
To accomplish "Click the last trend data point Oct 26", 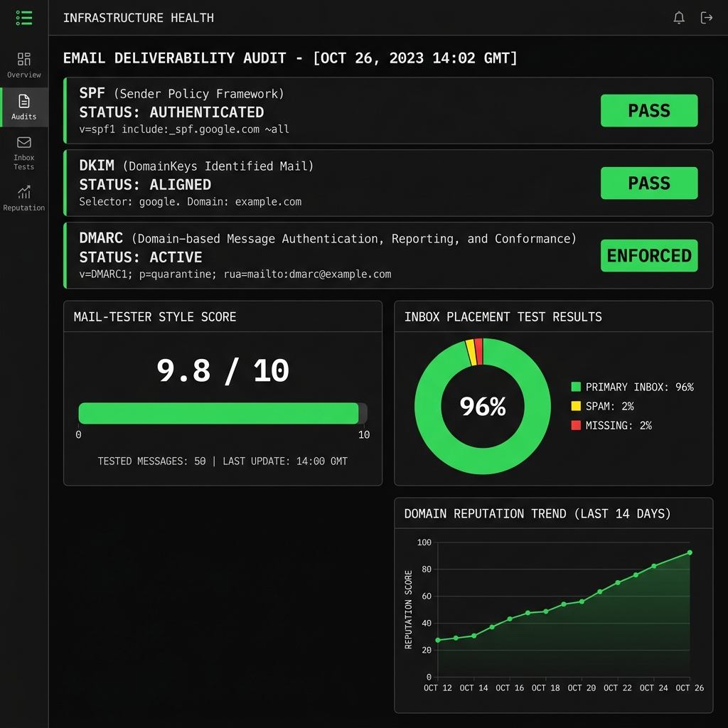I will (x=690, y=552).
